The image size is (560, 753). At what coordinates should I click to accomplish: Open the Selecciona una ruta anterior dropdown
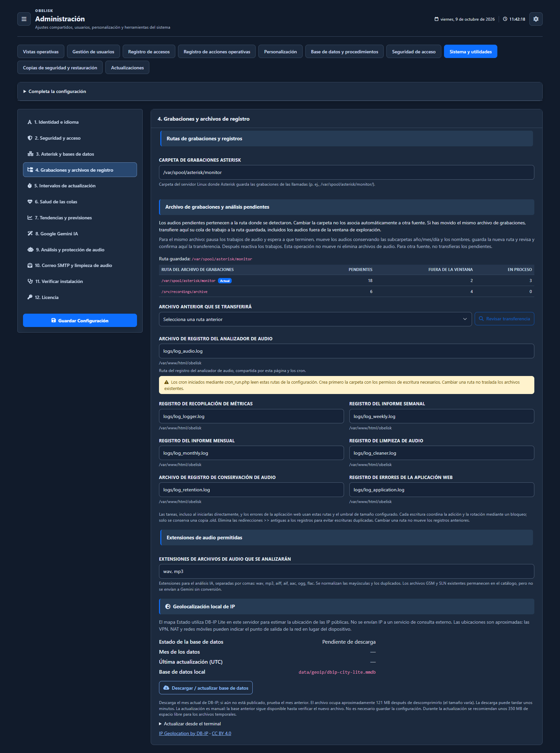[315, 319]
